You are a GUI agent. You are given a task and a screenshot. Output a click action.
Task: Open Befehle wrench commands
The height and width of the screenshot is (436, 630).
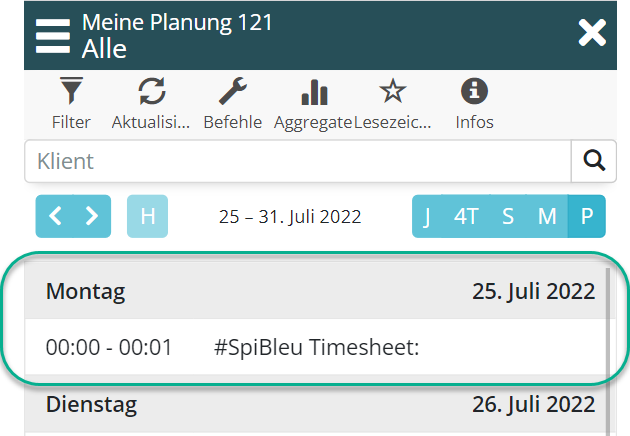pos(232,94)
